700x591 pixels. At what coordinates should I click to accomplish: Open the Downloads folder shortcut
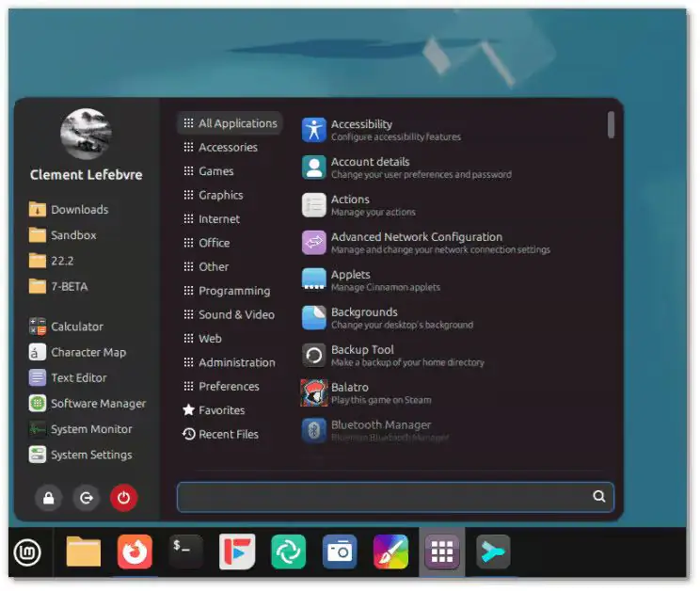[79, 210]
